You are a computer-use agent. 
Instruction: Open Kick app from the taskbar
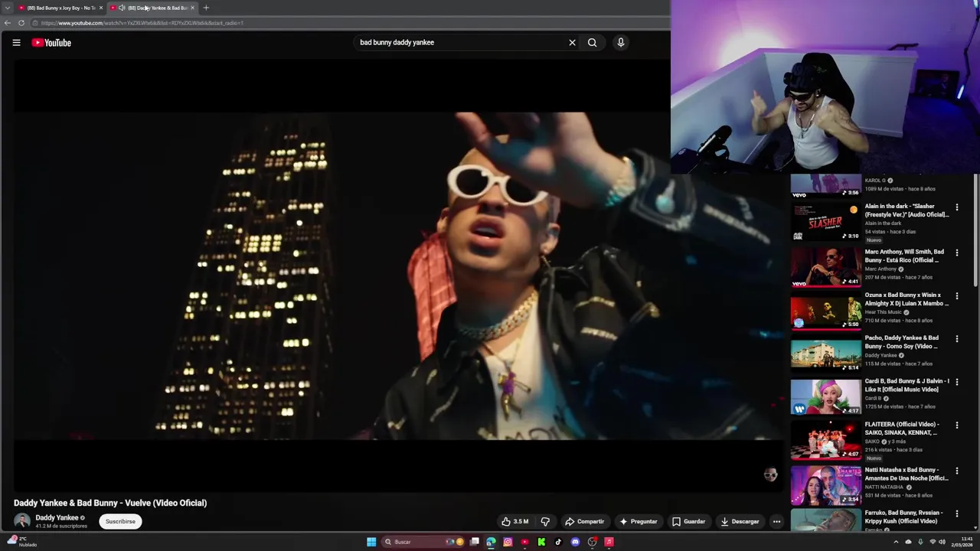pos(541,542)
